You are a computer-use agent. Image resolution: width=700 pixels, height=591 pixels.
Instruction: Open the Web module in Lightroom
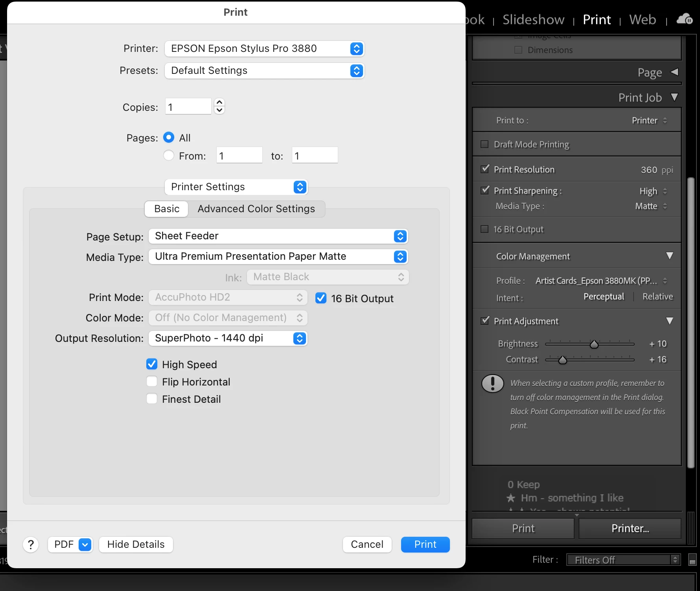pyautogui.click(x=643, y=20)
